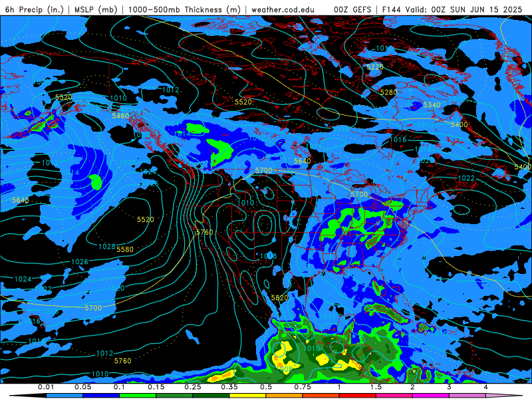Click the legend value '0.05'

pyautogui.click(x=82, y=387)
